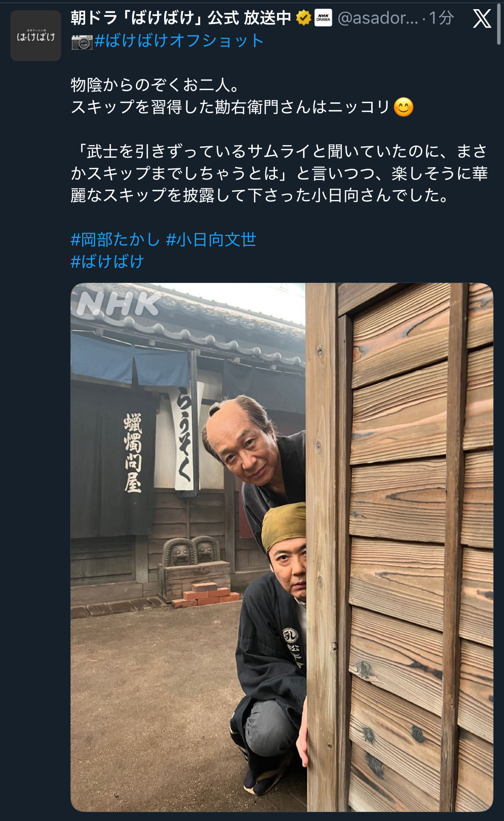The height and width of the screenshot is (821, 504).
Task: Click the paragraph beginning 「武士を引きずっている
Action: tap(279, 173)
